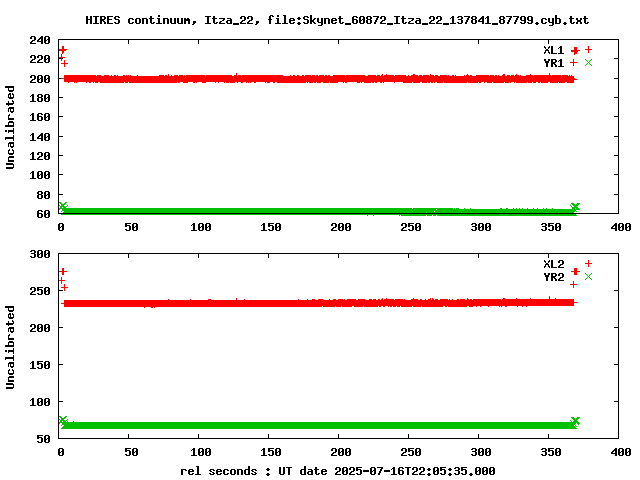The image size is (640, 480).
Task: Click x-axis value 350 under the XL1/YR1 plot
Action: 551,227
